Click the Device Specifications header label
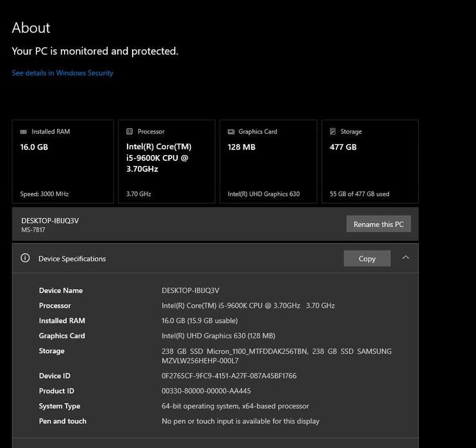 [x=72, y=258]
